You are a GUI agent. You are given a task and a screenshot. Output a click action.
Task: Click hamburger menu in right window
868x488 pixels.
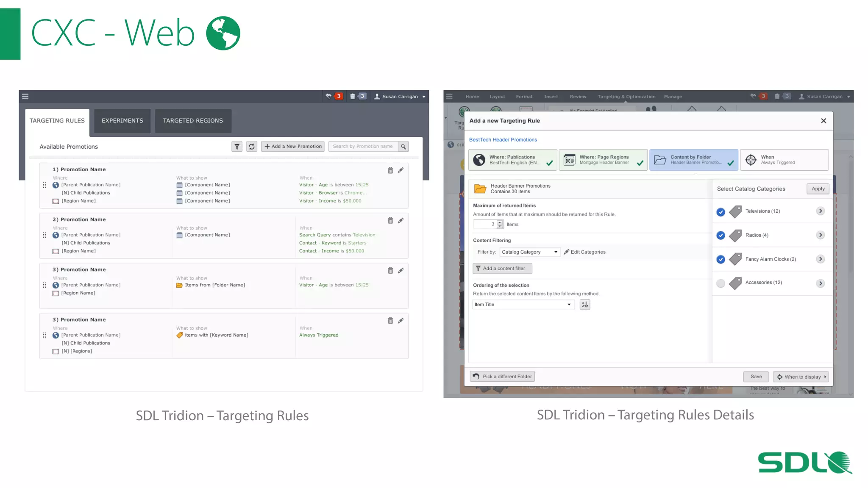coord(449,97)
